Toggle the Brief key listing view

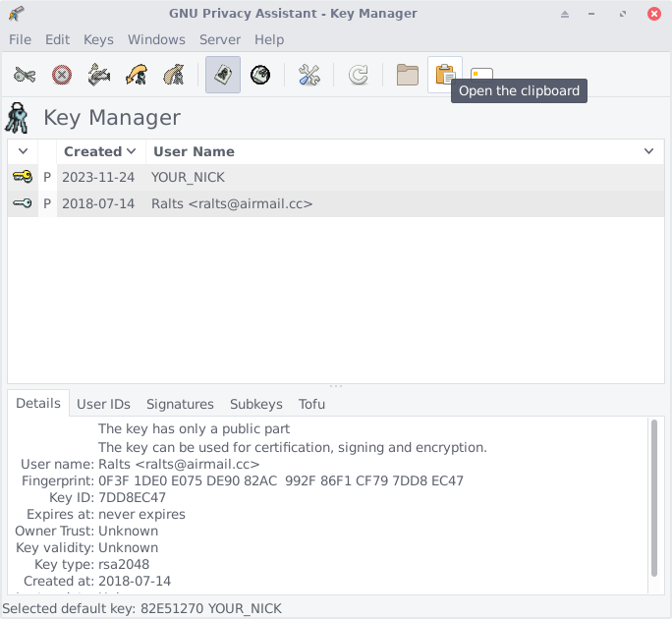coord(223,75)
